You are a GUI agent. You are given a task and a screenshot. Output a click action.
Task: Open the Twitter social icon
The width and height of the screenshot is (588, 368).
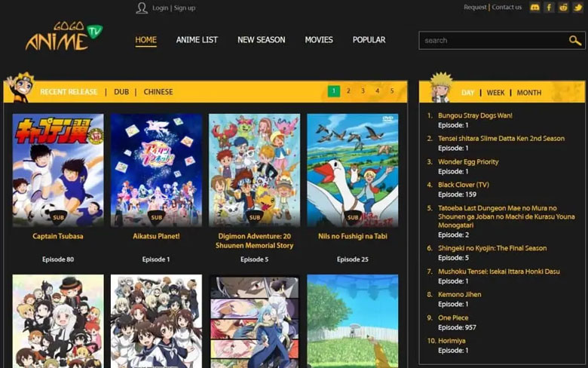tap(578, 7)
